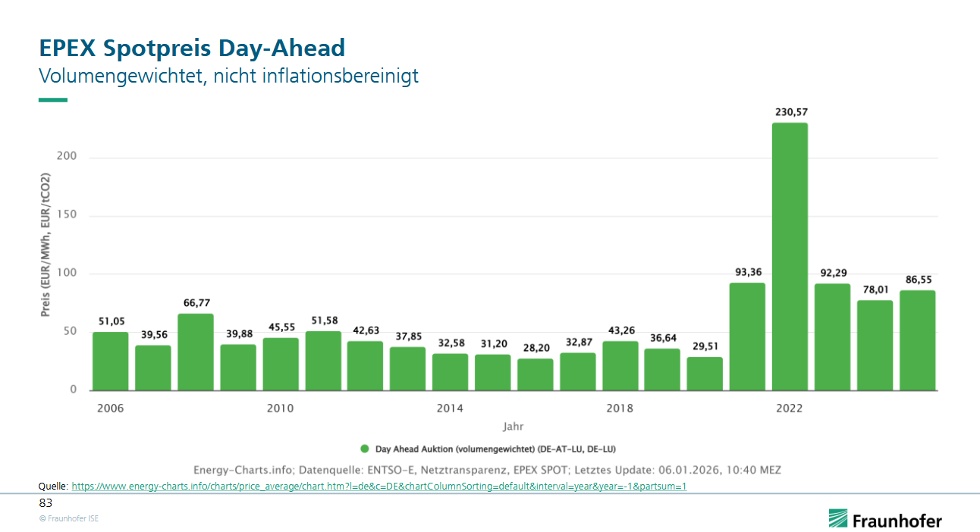Screen dimensions: 980x532
Task: Click the Jahr axis title
Action: tap(514, 426)
